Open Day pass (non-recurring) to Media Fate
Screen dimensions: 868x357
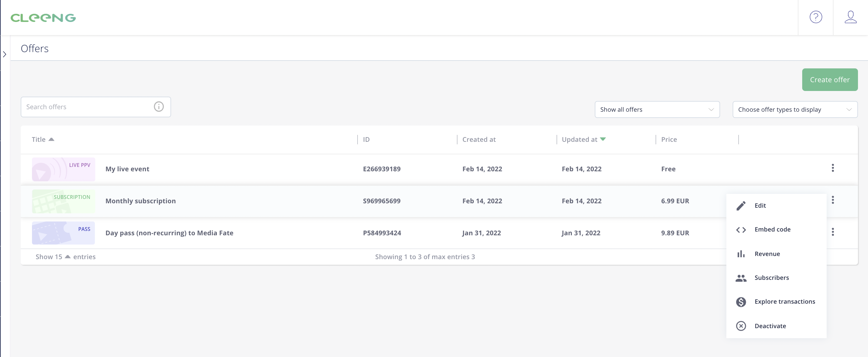point(169,233)
